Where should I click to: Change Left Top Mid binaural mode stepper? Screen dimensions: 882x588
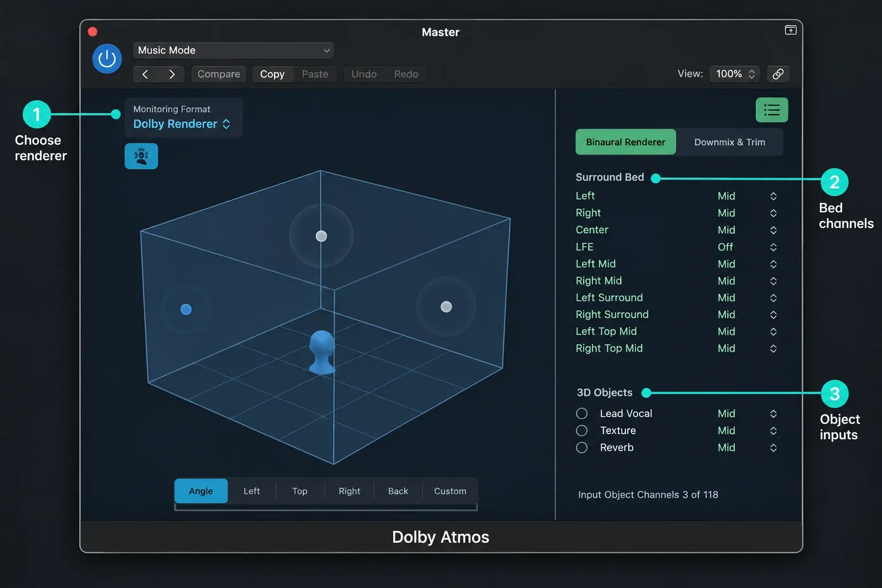point(773,332)
